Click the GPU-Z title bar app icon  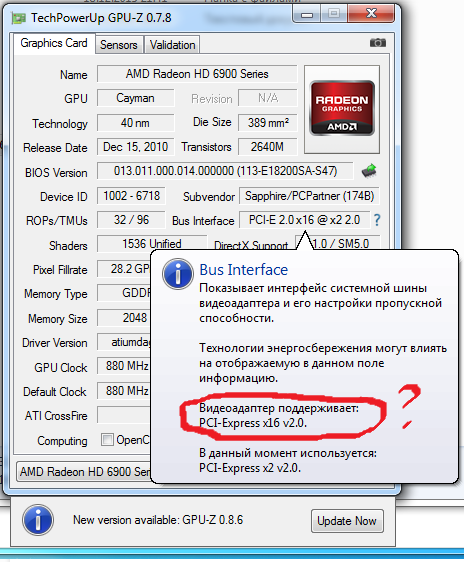click(x=18, y=18)
